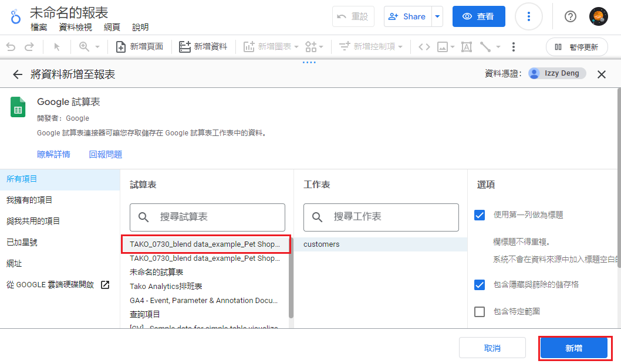
Task: Click 暫停更新 pause updates button
Action: [576, 47]
